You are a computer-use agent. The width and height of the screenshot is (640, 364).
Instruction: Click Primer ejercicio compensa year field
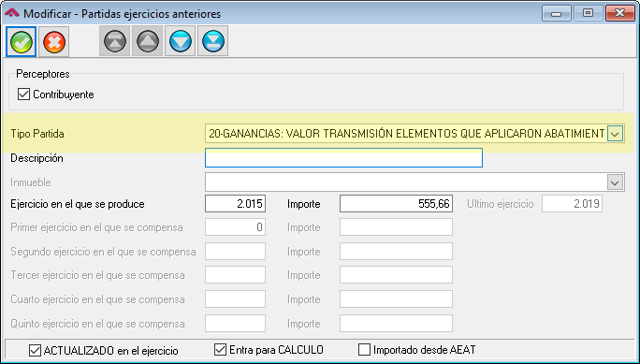point(235,227)
